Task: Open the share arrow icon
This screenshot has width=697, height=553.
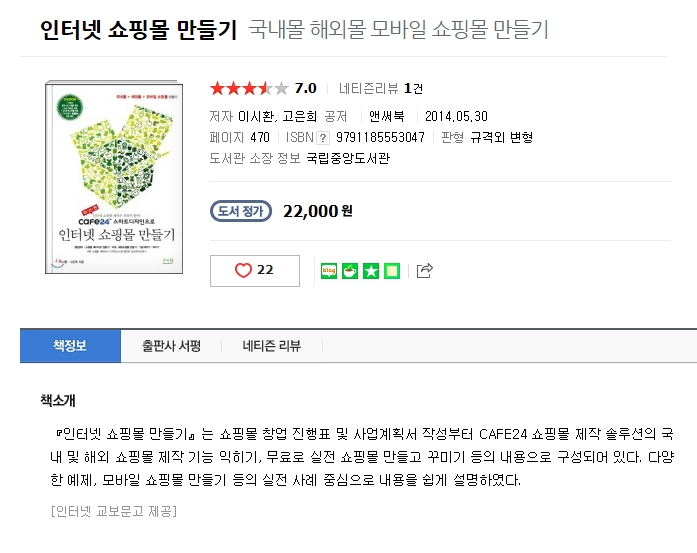Action: tap(424, 270)
